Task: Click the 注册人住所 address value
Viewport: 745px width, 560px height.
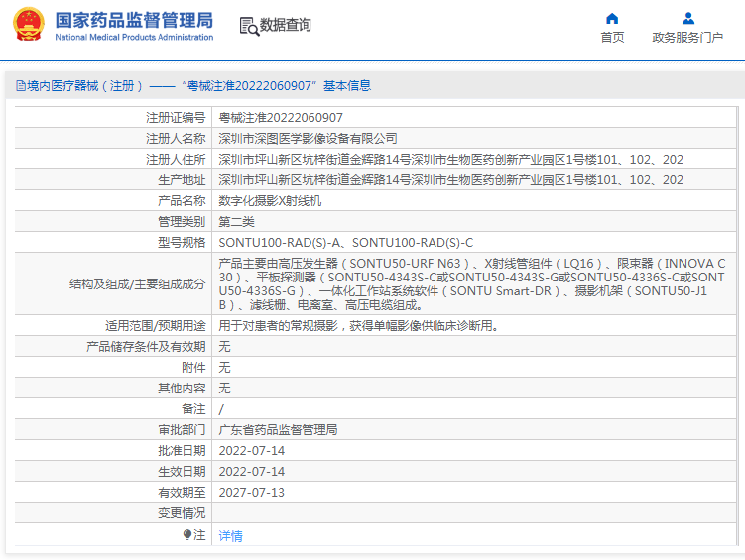Action: point(451,160)
